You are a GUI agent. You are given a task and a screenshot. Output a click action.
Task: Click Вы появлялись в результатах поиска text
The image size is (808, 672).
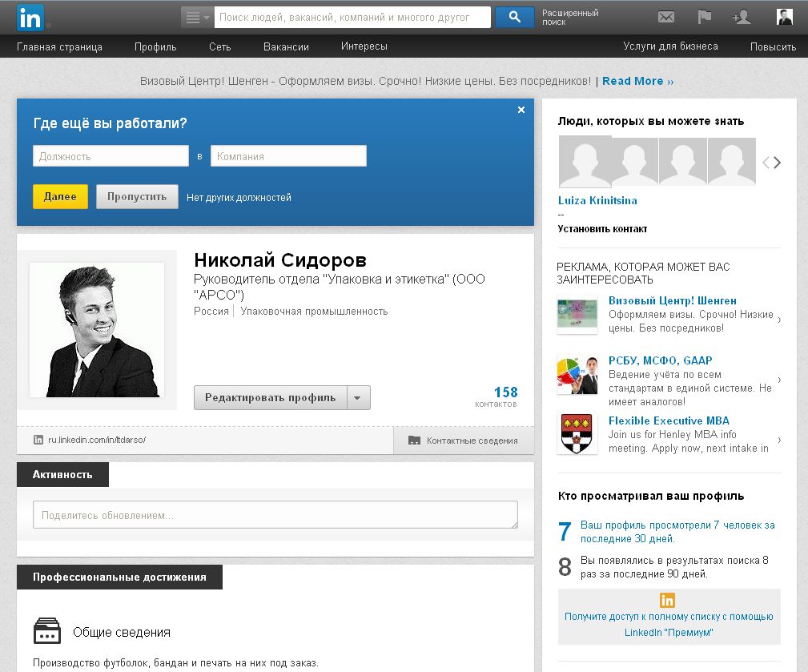[x=674, y=567]
